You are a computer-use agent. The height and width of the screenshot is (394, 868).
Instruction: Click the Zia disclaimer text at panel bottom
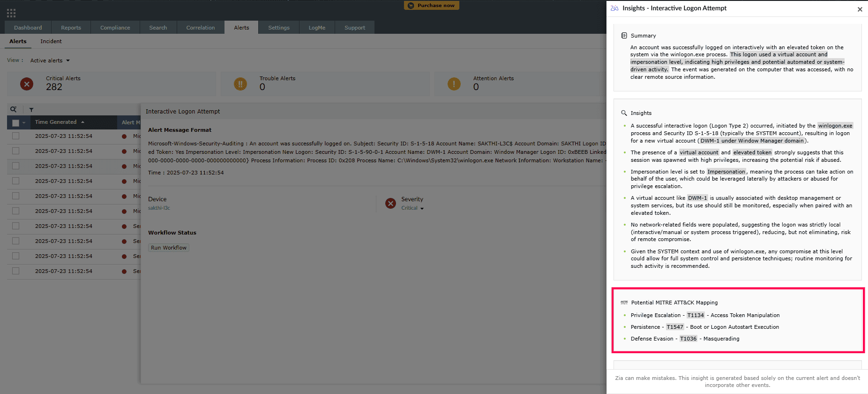click(x=737, y=382)
